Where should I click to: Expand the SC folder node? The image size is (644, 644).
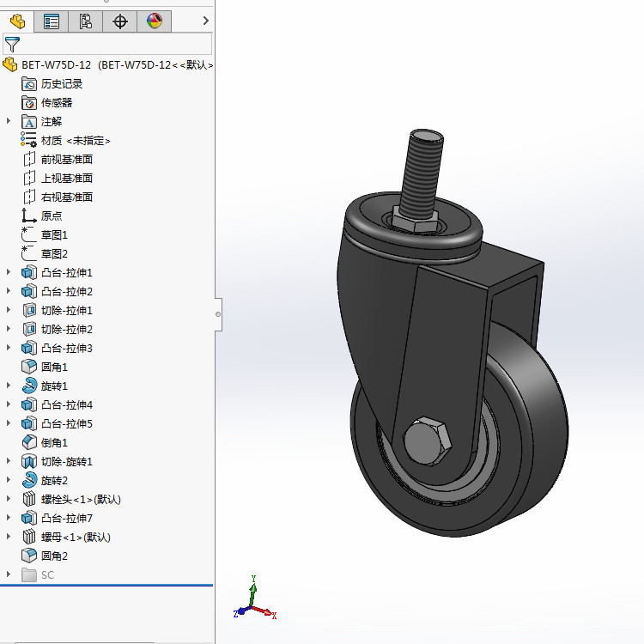[x=9, y=574]
